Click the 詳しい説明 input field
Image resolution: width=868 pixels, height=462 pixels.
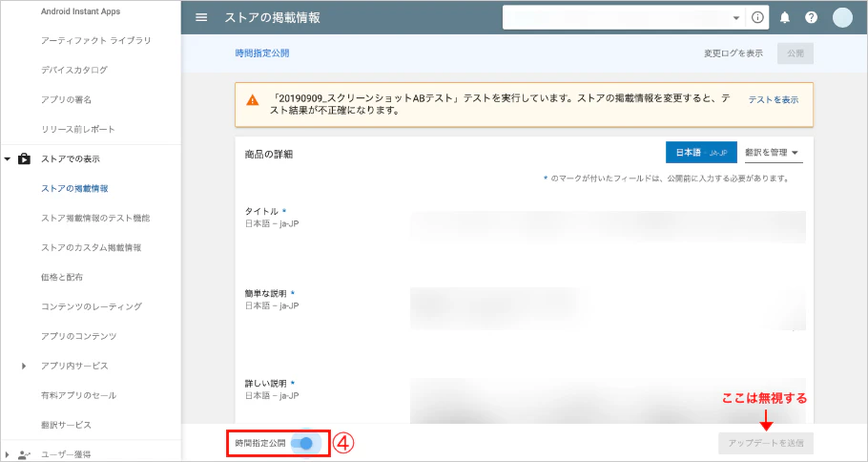(608, 401)
